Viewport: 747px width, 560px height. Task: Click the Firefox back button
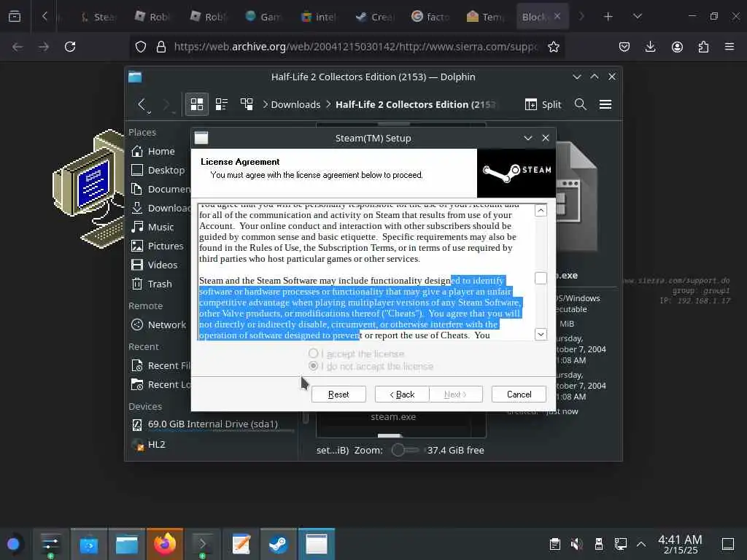coord(18,47)
